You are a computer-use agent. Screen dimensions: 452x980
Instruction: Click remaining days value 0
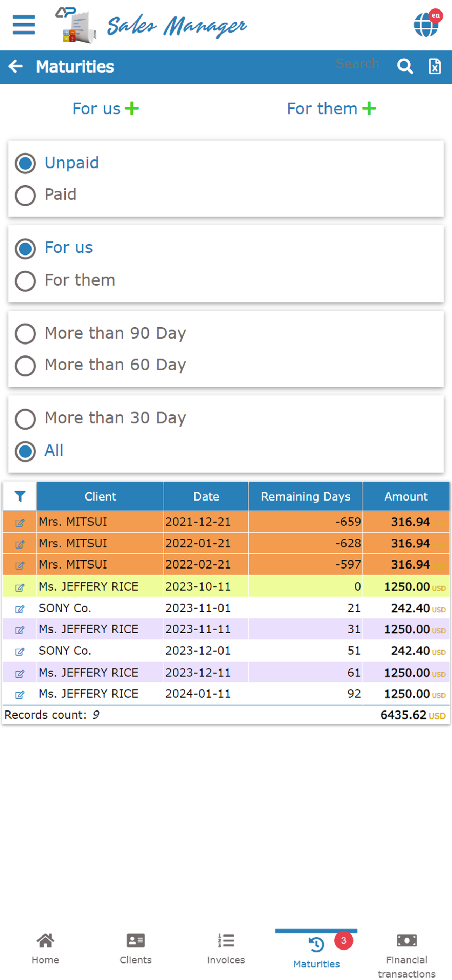coord(357,586)
